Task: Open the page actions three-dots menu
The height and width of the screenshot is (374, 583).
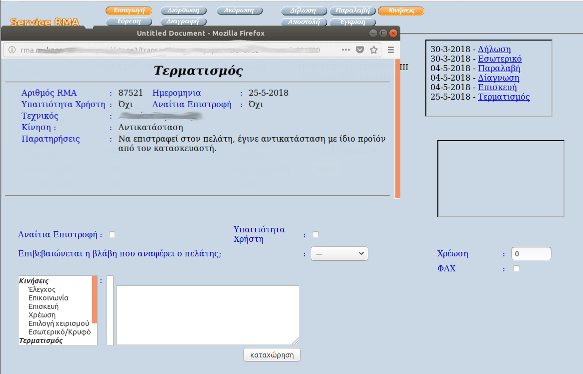Action: 345,50
